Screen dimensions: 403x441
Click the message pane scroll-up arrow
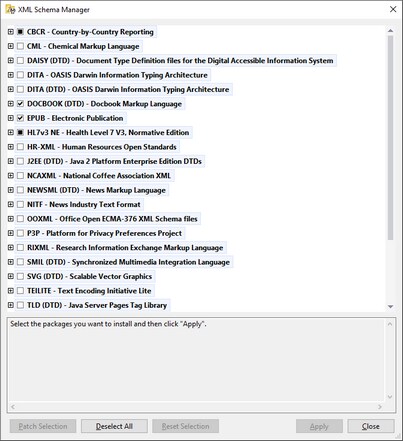click(390, 324)
